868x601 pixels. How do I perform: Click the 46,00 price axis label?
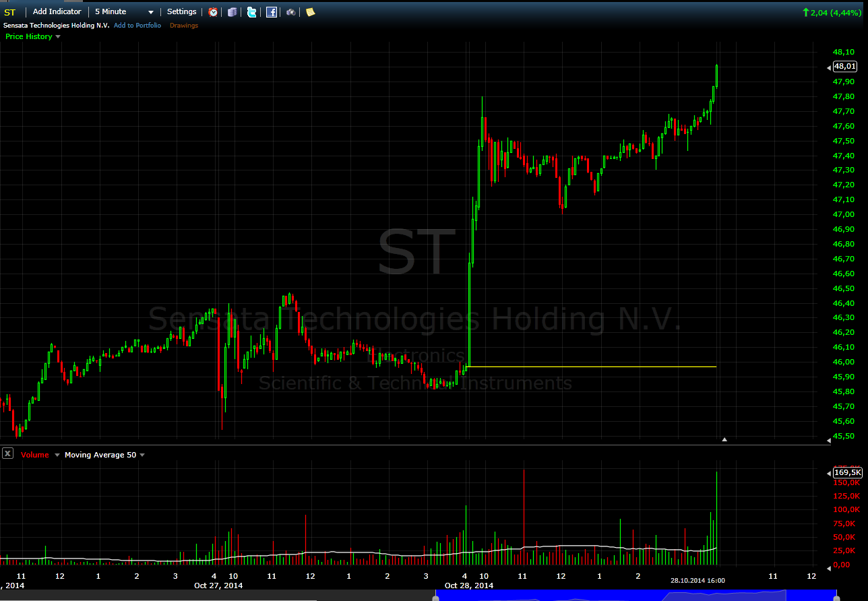point(844,362)
